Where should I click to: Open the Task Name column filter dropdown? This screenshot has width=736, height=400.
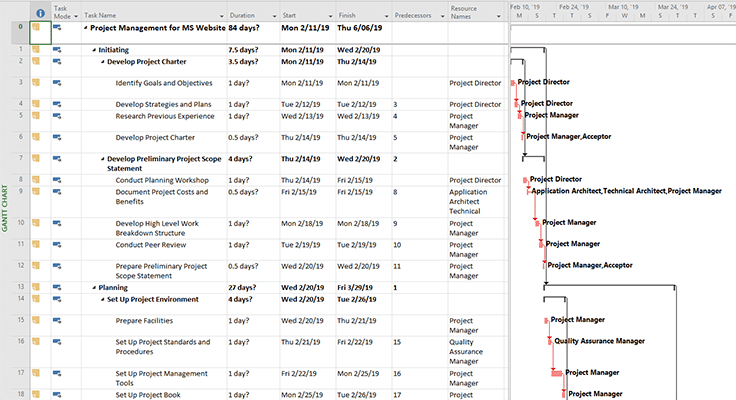[x=222, y=16]
